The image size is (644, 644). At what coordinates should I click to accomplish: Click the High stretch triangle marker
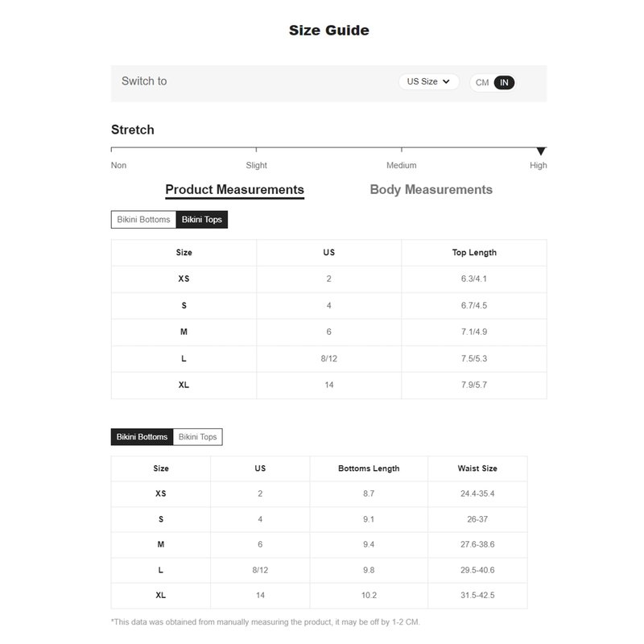pyautogui.click(x=541, y=151)
